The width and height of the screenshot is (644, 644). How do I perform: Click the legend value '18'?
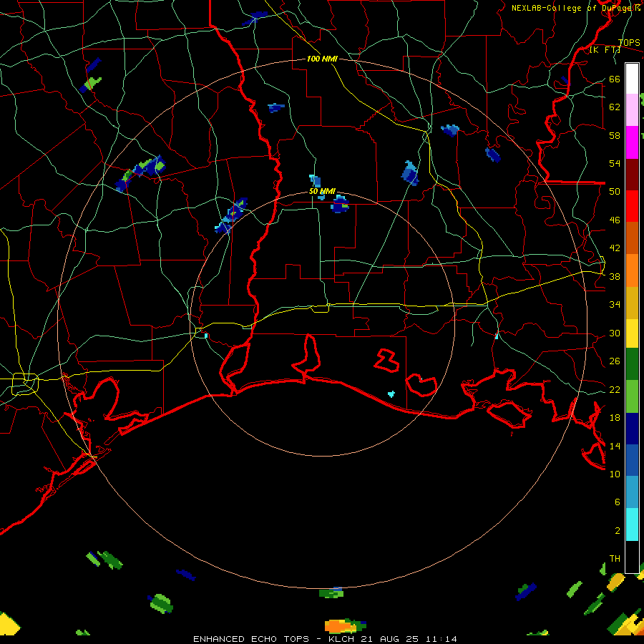pyautogui.click(x=615, y=418)
